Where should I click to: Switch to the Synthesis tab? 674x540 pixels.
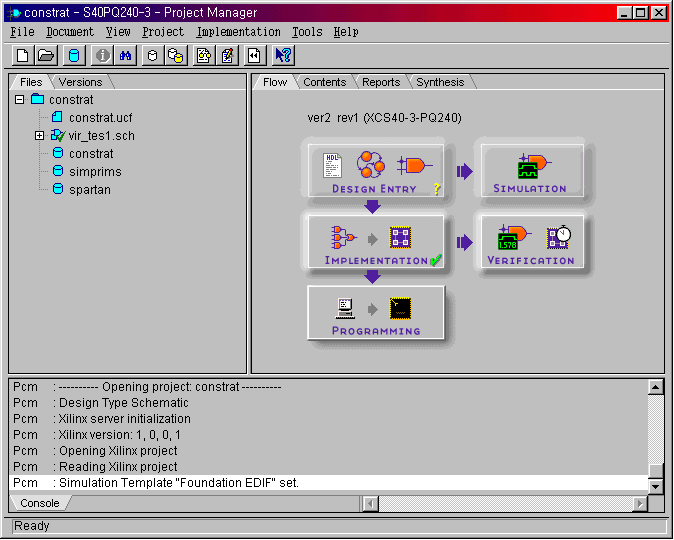point(440,82)
